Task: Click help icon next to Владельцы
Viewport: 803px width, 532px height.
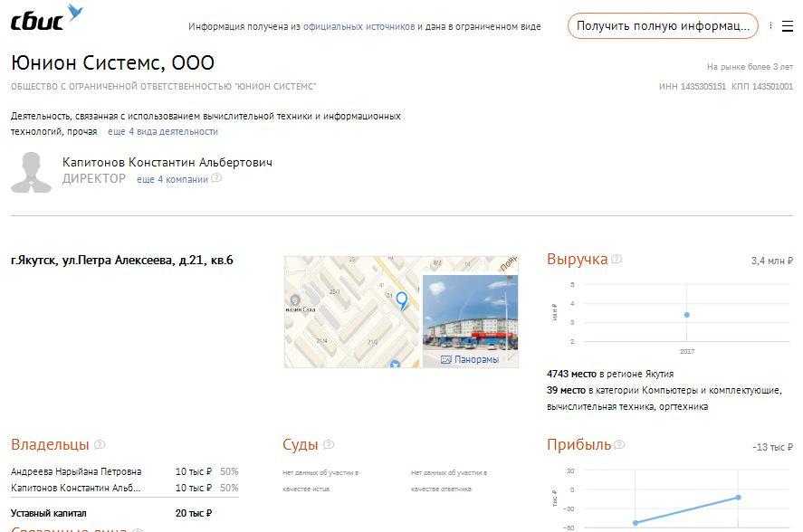Action: tap(100, 445)
